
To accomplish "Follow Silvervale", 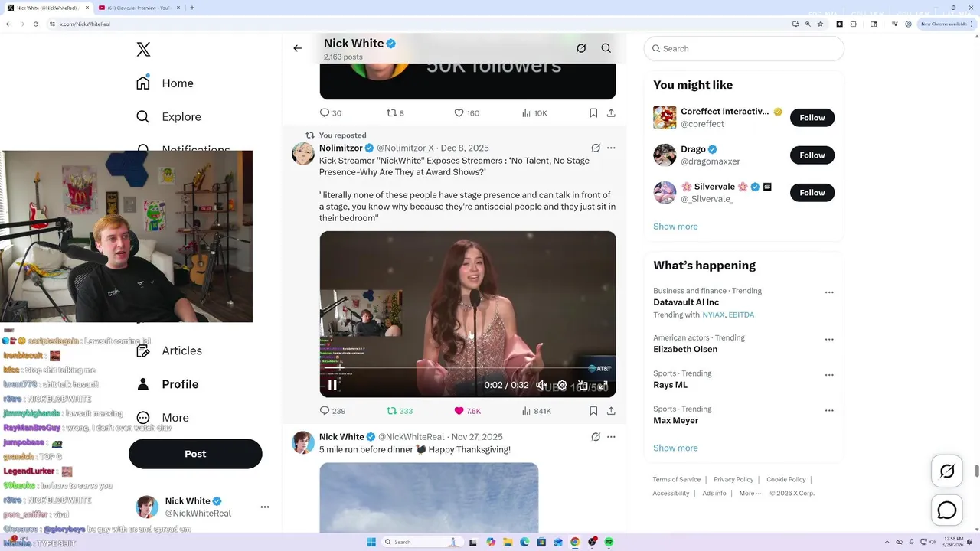I will (812, 193).
